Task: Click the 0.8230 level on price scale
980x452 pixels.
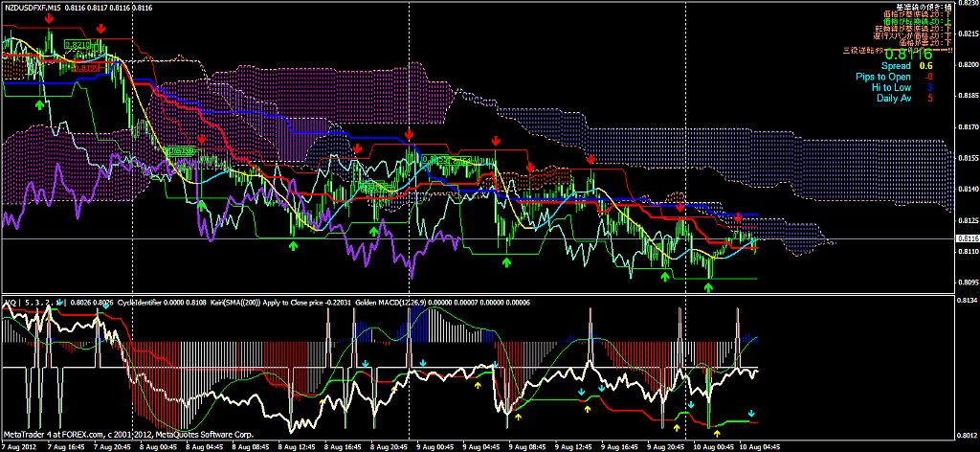Action: pos(966,5)
